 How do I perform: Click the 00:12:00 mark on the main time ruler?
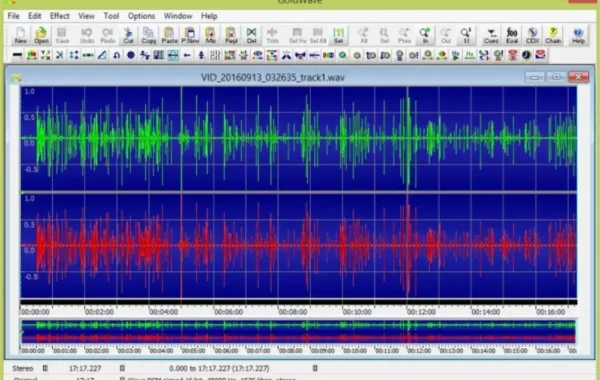click(x=421, y=312)
